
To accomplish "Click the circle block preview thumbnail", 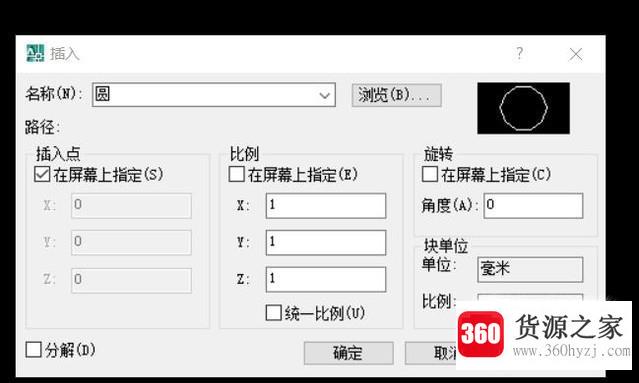I will tap(524, 108).
